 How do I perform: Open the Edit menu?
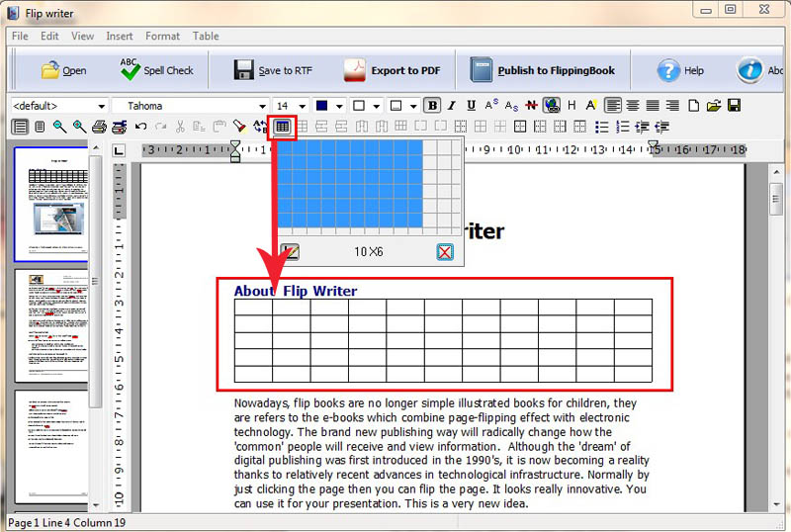point(49,36)
